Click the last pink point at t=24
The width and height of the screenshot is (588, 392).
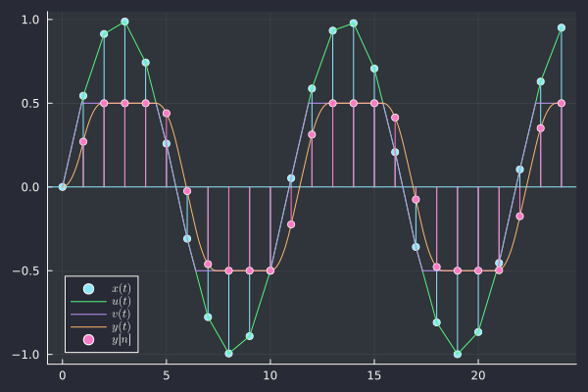pyautogui.click(x=562, y=103)
